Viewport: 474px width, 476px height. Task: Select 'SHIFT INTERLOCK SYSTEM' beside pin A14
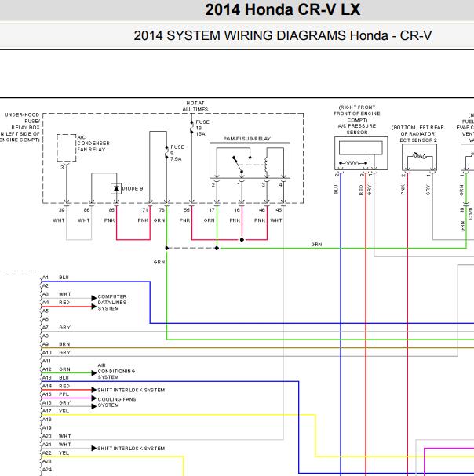[x=131, y=390]
